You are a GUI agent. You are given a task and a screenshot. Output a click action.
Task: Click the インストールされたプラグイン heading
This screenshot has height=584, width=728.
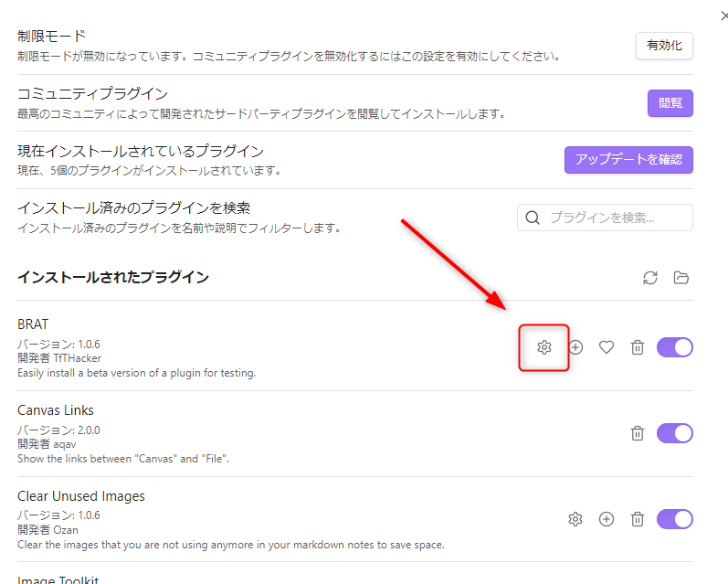point(113,277)
